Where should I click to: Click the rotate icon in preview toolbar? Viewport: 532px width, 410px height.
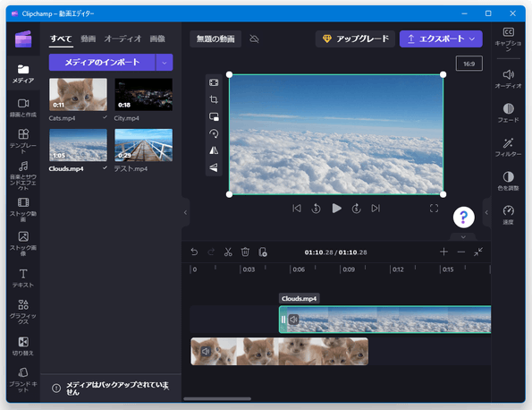214,133
